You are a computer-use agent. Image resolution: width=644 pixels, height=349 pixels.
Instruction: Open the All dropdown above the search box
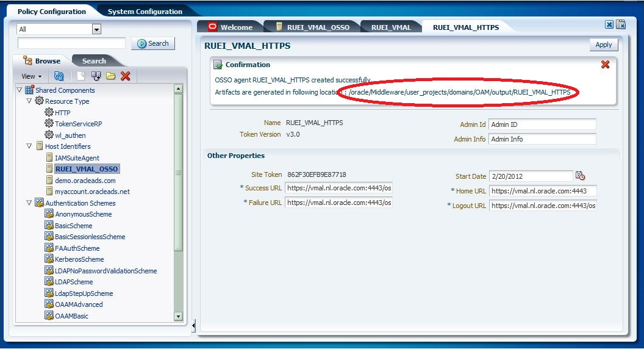(96, 29)
